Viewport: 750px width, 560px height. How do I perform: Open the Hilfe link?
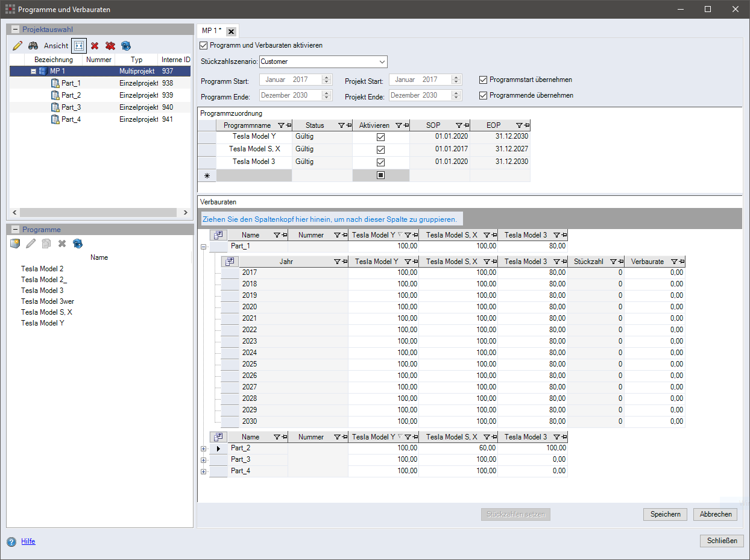pos(28,541)
